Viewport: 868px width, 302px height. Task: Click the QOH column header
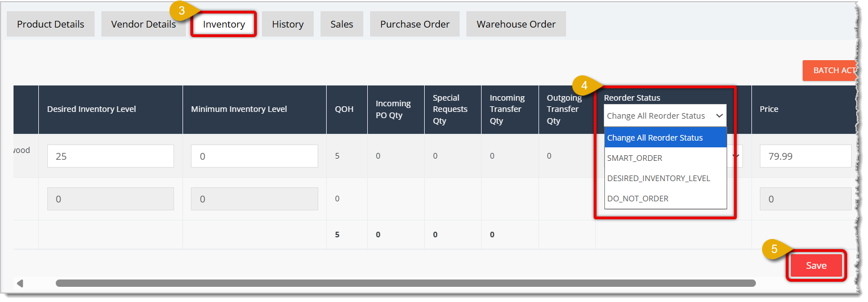[x=347, y=109]
